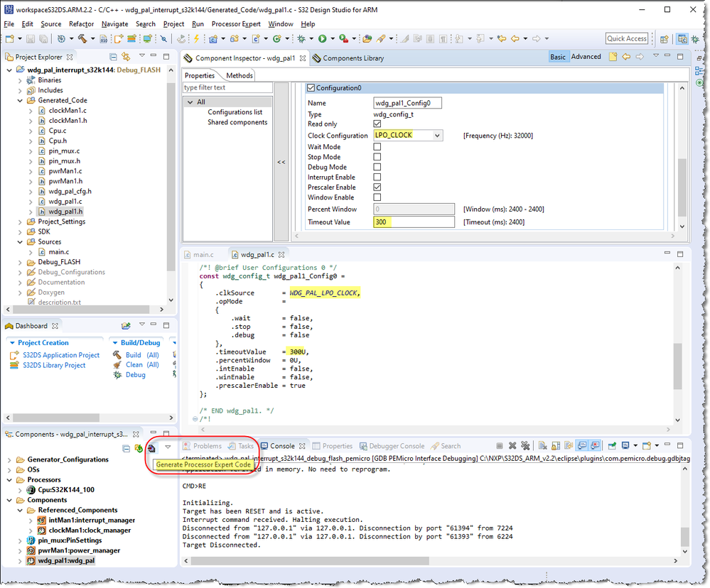Click the Open C/C++ perspective icon

coord(682,39)
